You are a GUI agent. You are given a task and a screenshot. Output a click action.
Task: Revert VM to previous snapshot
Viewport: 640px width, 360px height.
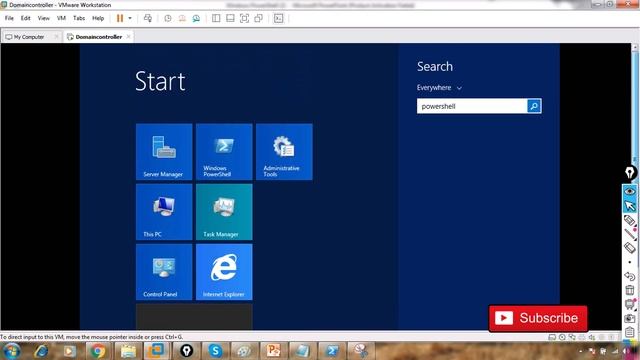(182, 18)
